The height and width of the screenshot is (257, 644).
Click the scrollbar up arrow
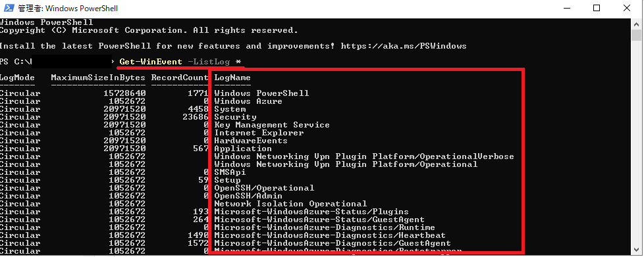637,24
